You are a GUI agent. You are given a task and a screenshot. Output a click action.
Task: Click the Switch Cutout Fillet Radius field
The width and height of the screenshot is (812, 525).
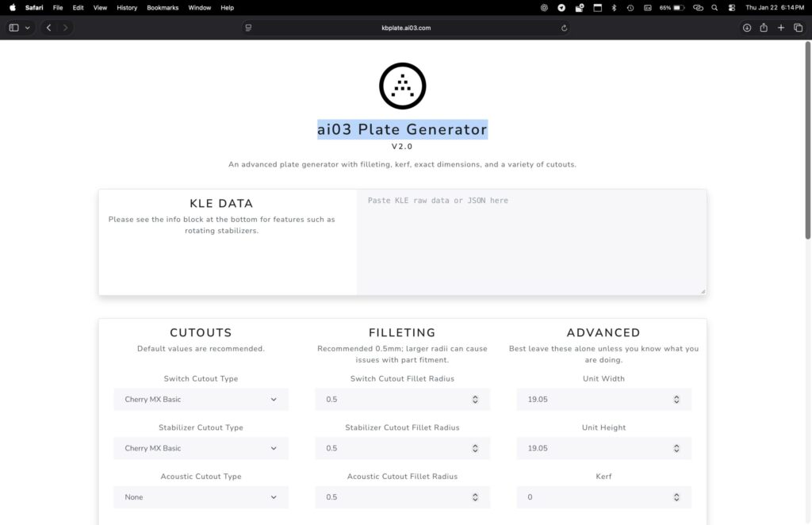pos(396,400)
